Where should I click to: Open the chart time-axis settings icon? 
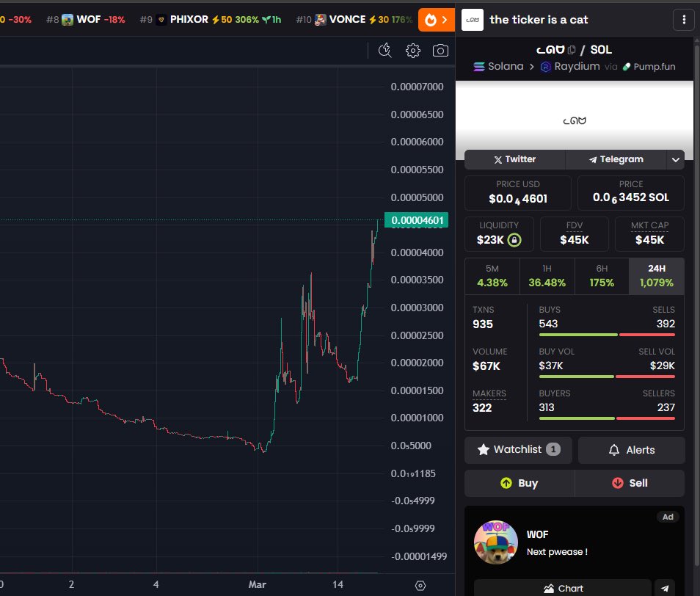[420, 585]
